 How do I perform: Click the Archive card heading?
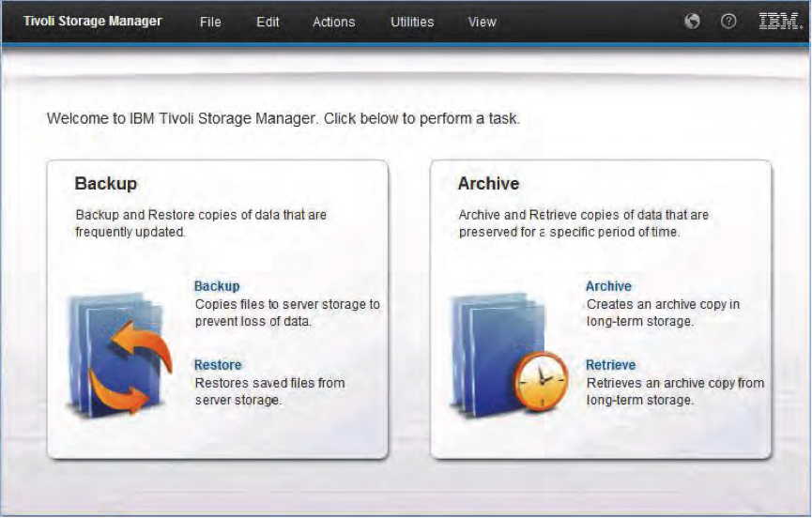[488, 184]
